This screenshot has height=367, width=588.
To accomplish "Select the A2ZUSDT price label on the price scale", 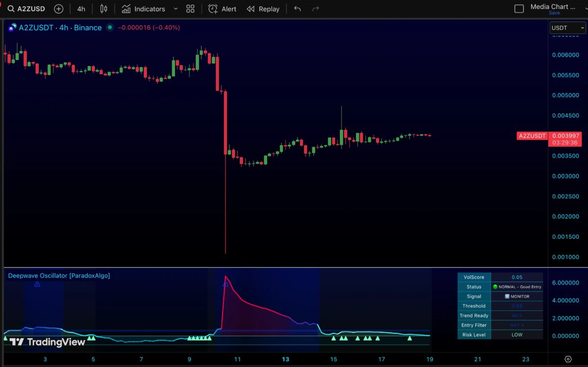I will 532,136.
